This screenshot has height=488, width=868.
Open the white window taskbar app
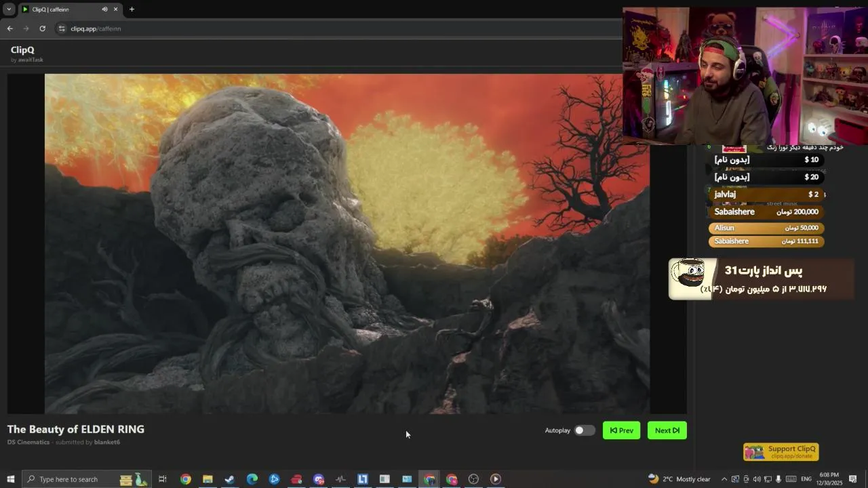click(384, 479)
